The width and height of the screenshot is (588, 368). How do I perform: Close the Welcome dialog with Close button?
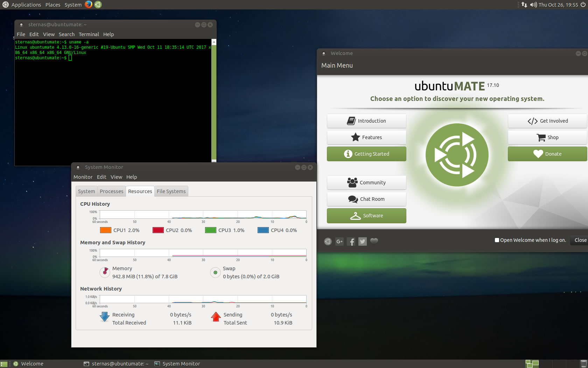[x=580, y=240]
